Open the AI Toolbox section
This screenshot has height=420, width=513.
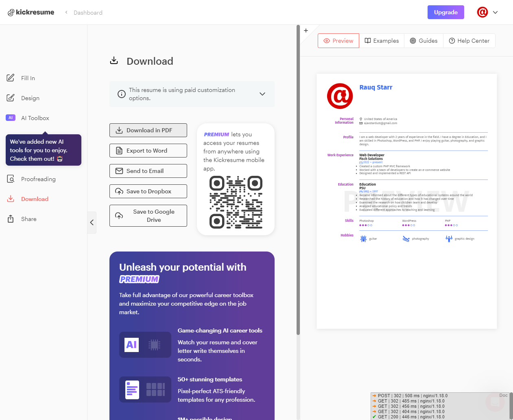[35, 118]
